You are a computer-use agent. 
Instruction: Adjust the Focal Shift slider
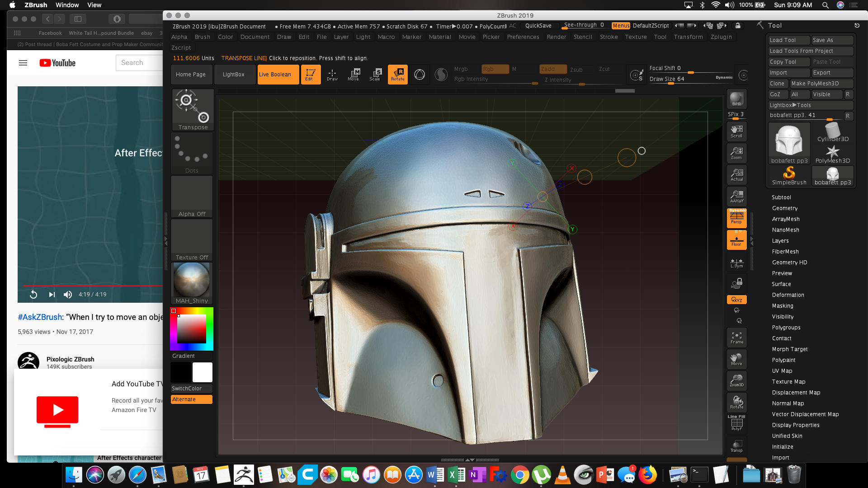click(690, 68)
